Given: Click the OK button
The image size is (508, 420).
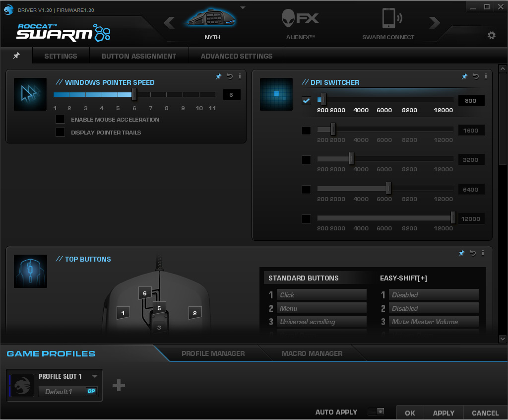Looking at the screenshot, I should click(x=410, y=413).
